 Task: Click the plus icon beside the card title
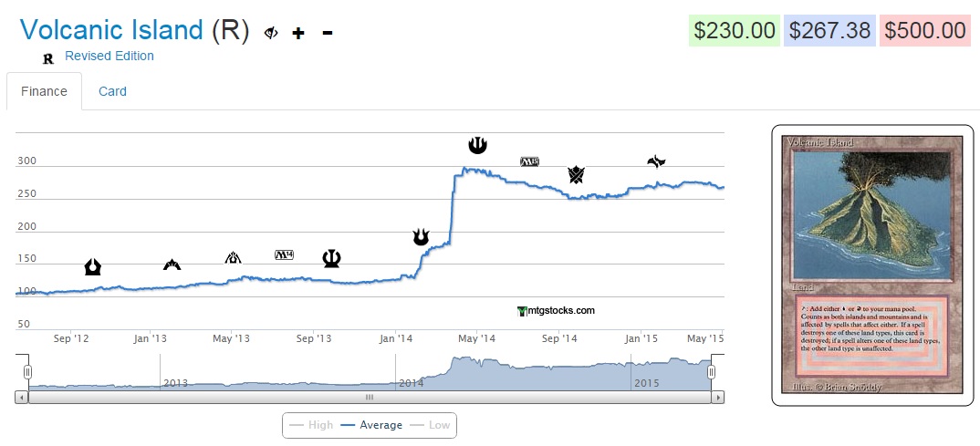point(297,33)
